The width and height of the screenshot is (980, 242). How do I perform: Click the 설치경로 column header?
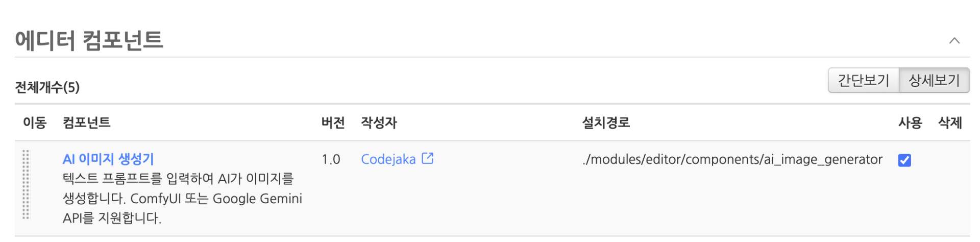tap(606, 123)
